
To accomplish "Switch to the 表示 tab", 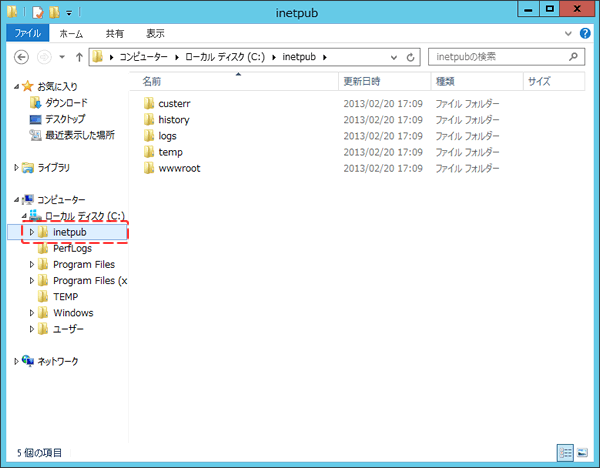I will (155, 34).
